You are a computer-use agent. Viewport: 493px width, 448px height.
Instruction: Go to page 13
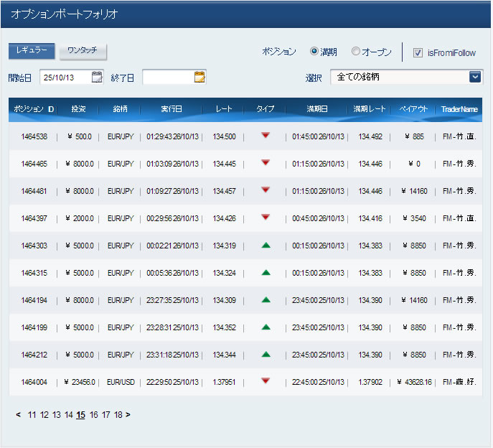(57, 415)
